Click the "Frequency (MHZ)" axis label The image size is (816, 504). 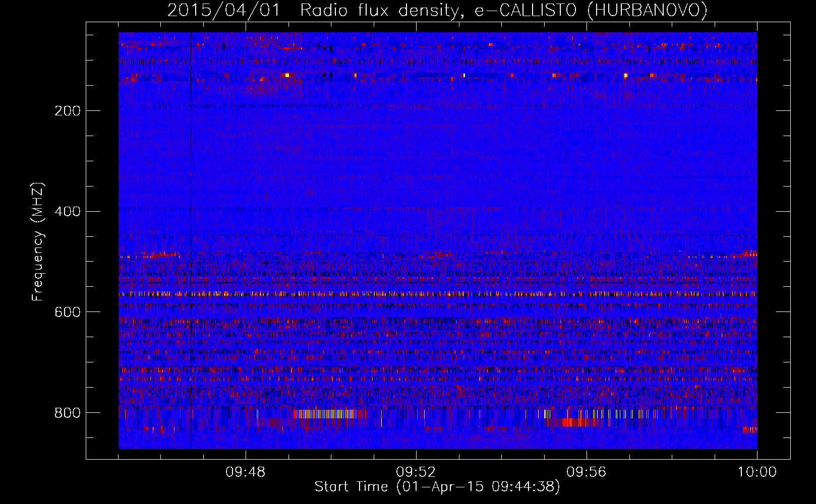point(38,242)
